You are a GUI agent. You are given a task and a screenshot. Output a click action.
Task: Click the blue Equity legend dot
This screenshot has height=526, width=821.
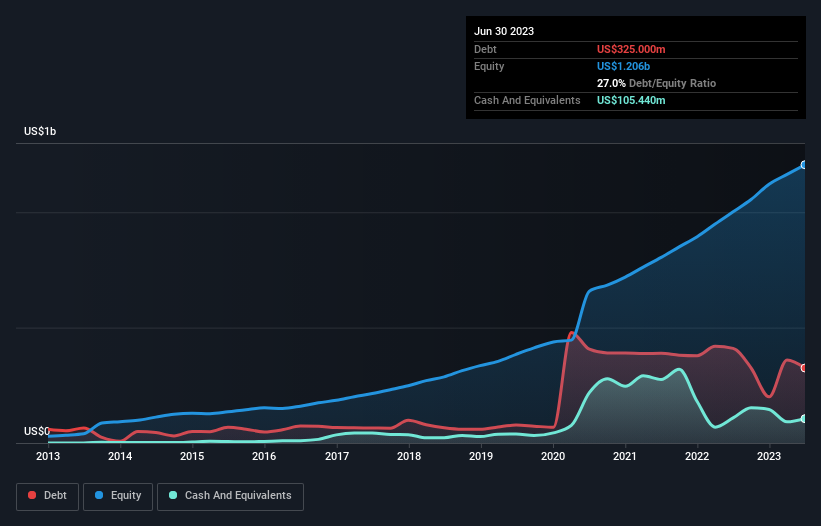point(99,495)
